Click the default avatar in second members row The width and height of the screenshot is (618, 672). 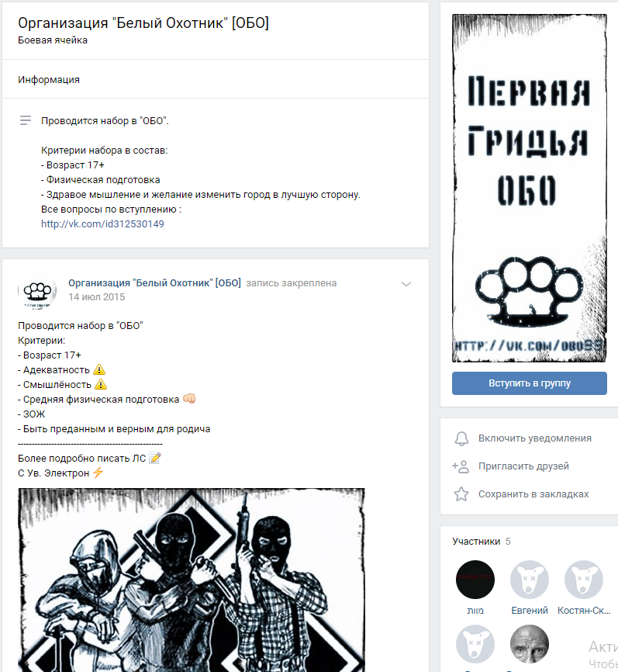(475, 644)
